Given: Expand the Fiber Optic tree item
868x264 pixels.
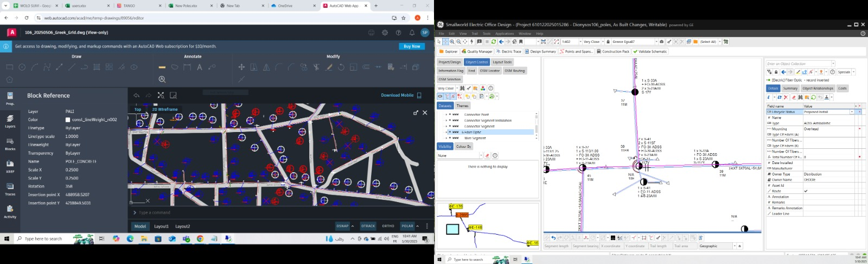Looking at the screenshot, I should (446, 132).
